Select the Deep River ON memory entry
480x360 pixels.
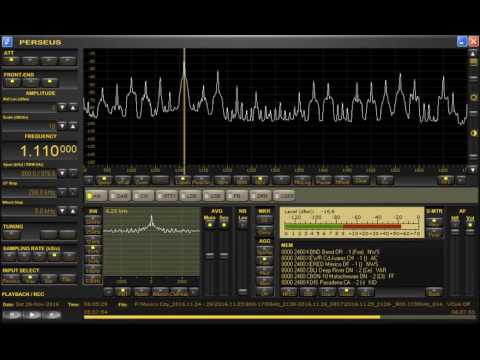click(x=334, y=270)
